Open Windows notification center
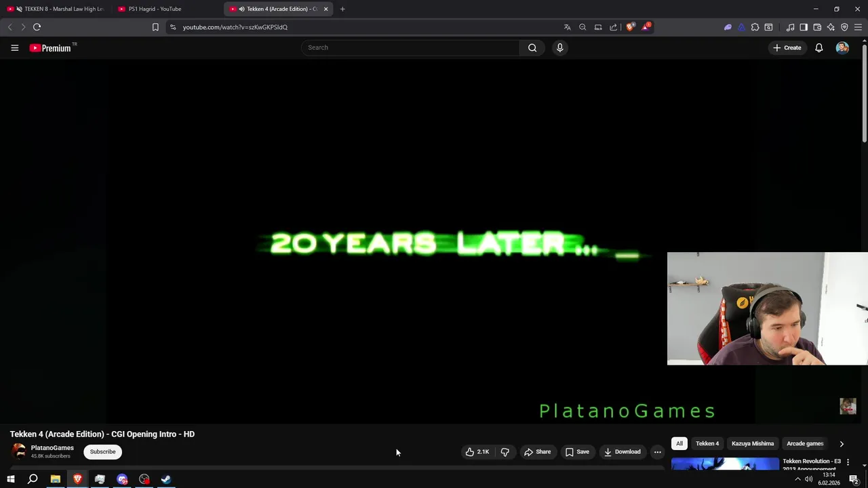Viewport: 868px width, 488px height. 854,479
